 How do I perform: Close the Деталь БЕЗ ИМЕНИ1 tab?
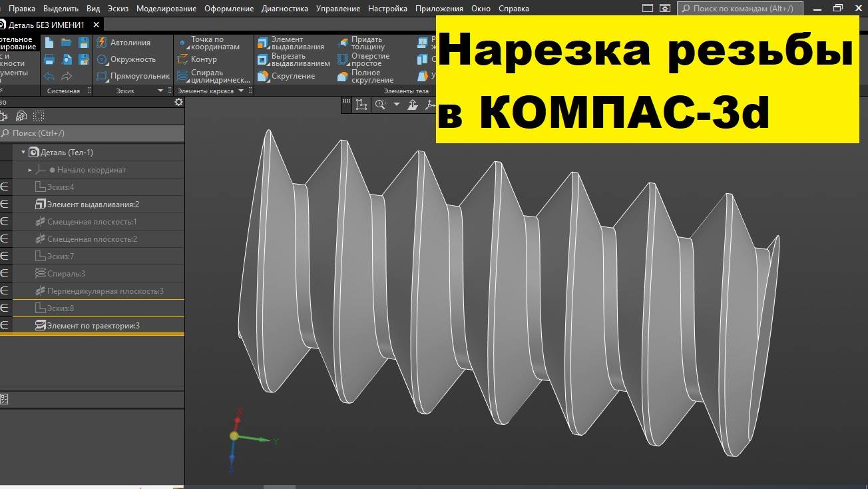pyautogui.click(x=97, y=25)
